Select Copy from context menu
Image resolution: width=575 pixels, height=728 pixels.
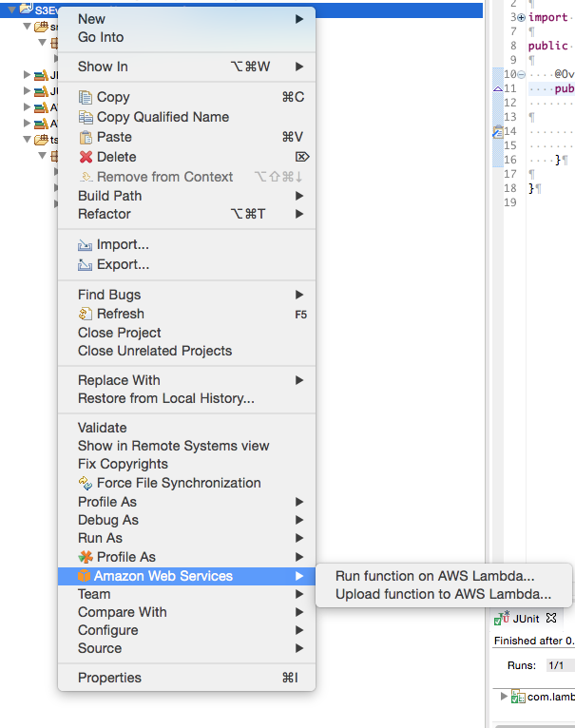pyautogui.click(x=186, y=97)
